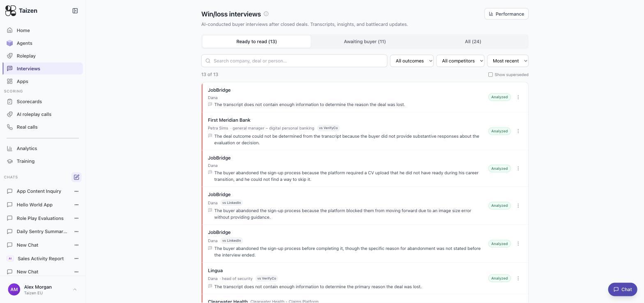Image resolution: width=644 pixels, height=303 pixels.
Task: Open Roleplay in sidebar
Action: [x=43, y=56]
